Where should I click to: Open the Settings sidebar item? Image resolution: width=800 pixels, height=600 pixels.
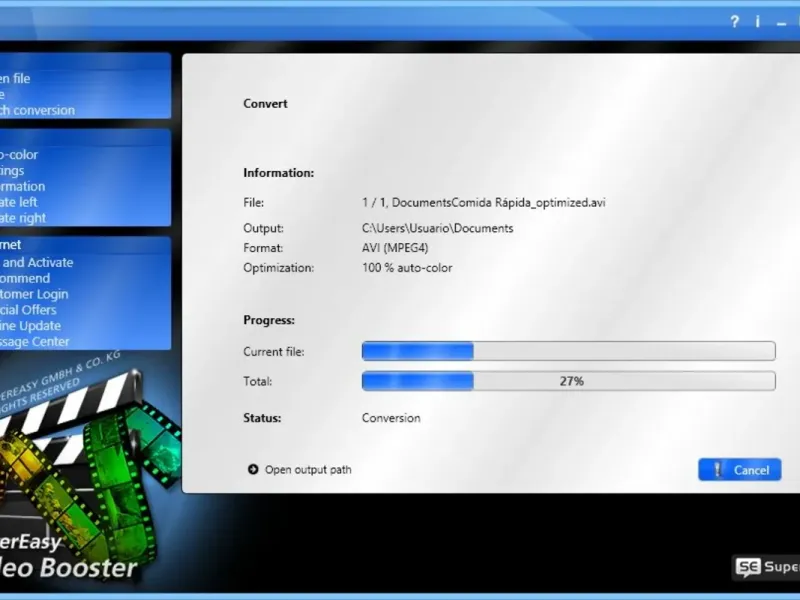[x=12, y=170]
